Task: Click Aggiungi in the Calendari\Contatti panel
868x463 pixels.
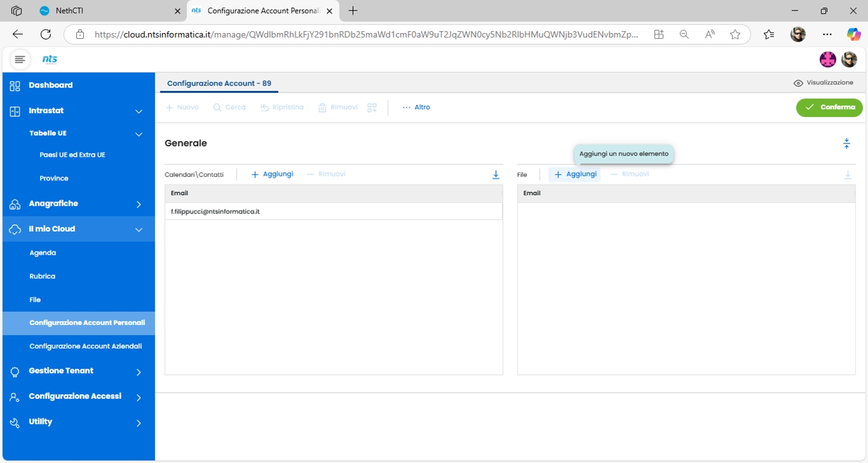Action: 272,175
